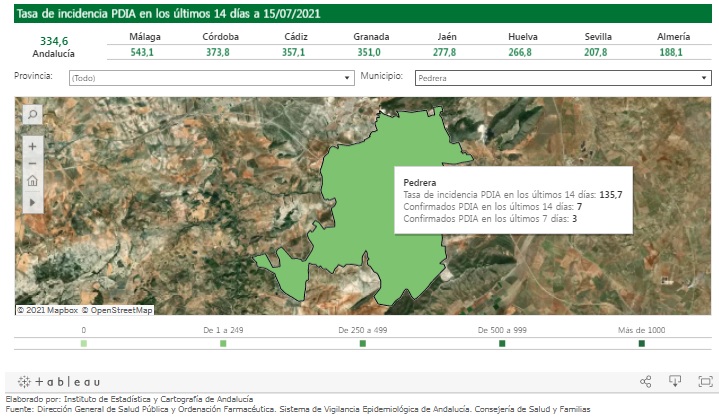Click the 'Más de 1000' legend swatch
This screenshot has height=419, width=719.
(x=641, y=344)
